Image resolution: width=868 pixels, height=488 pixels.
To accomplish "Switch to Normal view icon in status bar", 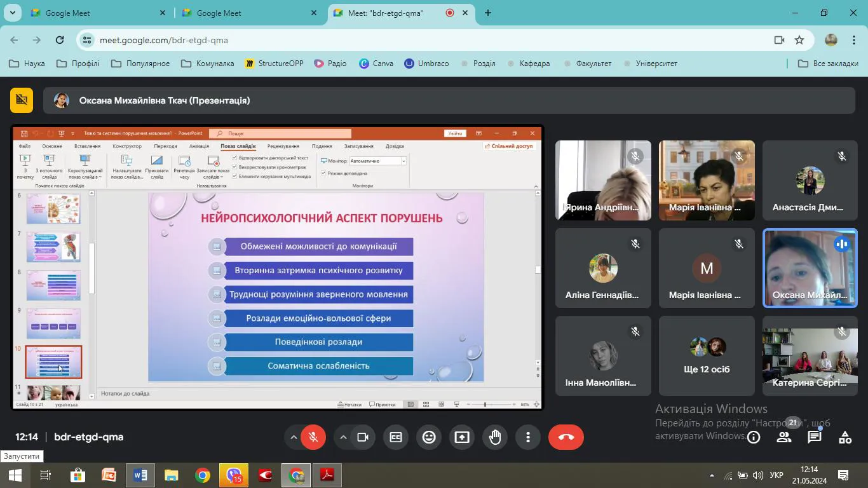I will [410, 404].
